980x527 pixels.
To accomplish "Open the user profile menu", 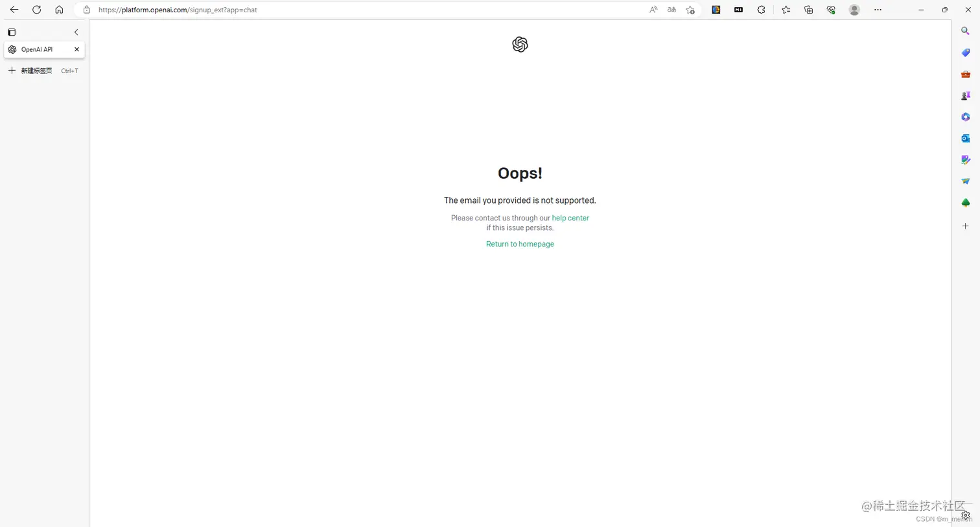I will click(x=854, y=10).
